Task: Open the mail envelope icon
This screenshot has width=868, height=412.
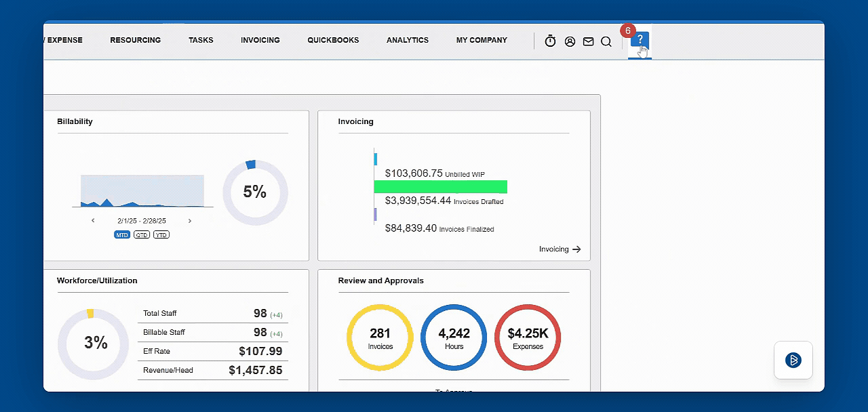Action: click(x=588, y=41)
